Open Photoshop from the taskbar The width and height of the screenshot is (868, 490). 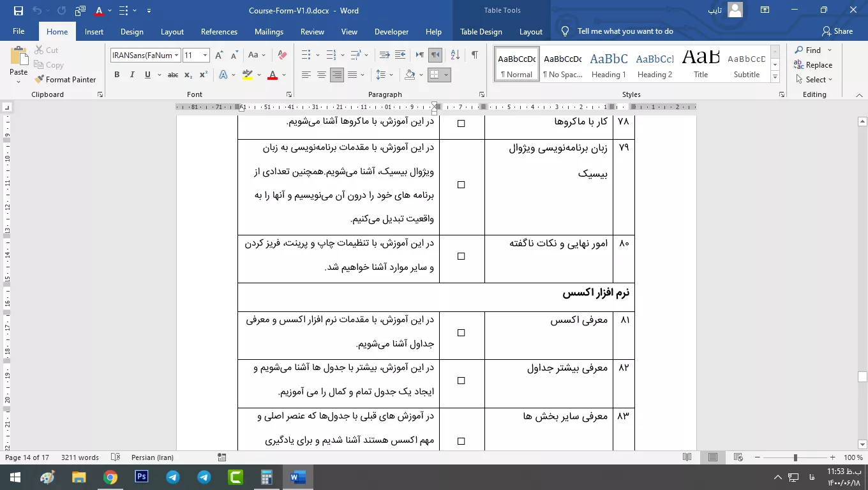click(142, 477)
